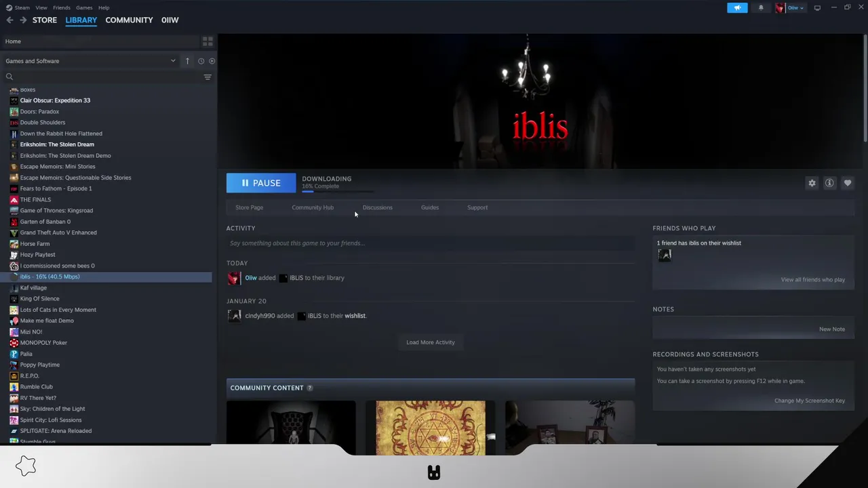
Task: Pause the iblis download
Action: 261,183
